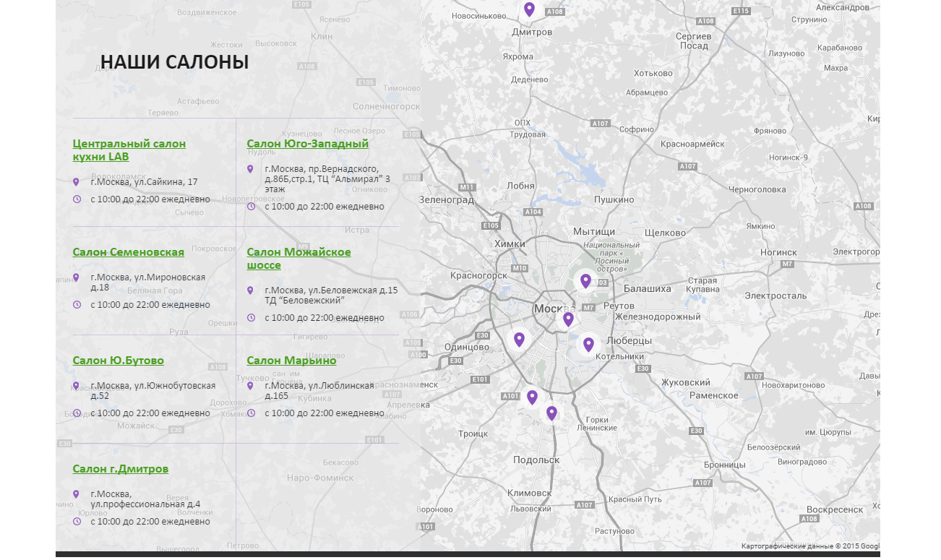The height and width of the screenshot is (560, 941).
Task: Click opening hours under Центральный салон кухни LAB
Action: tap(150, 199)
